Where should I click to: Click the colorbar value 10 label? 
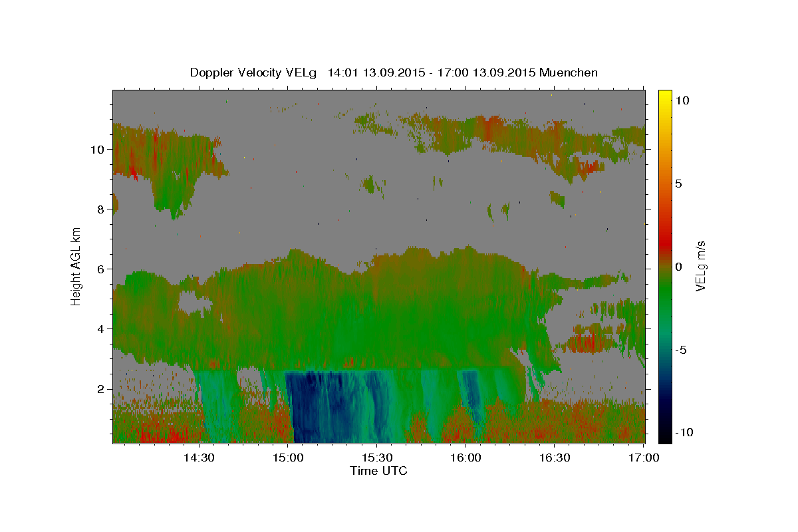tap(682, 100)
